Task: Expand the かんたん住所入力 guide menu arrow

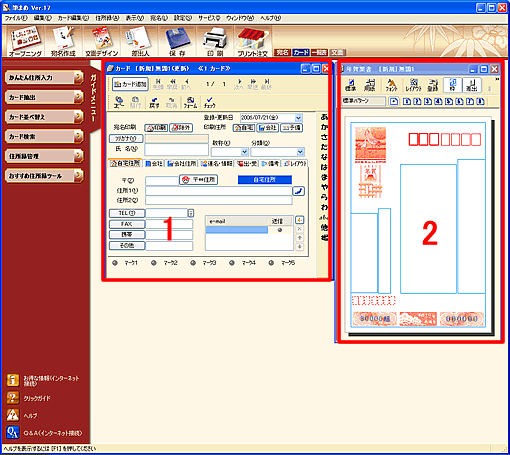Action: (x=79, y=77)
